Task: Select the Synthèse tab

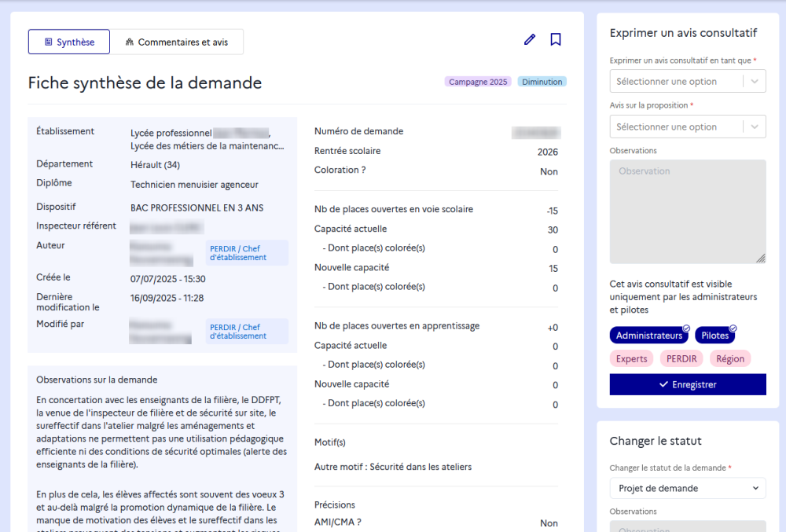Action: (68, 42)
